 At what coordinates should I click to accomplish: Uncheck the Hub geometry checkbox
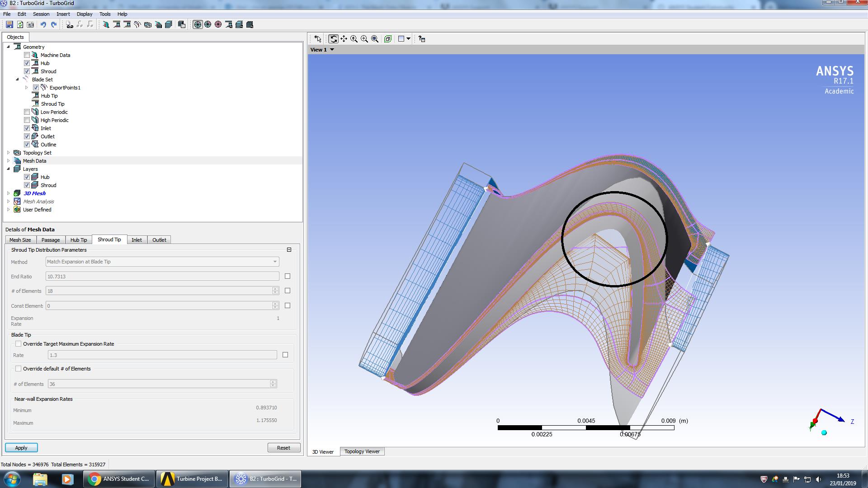pos(27,63)
